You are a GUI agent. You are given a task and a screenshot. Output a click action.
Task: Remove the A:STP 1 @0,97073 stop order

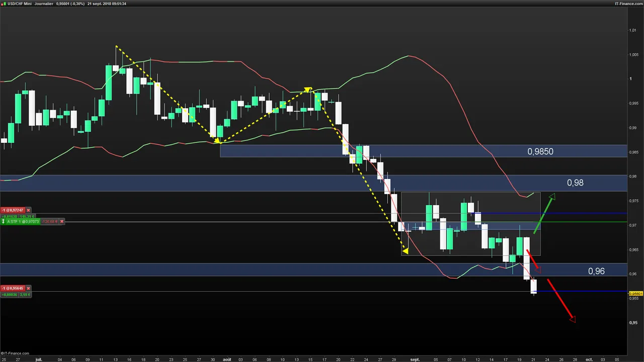point(62,221)
